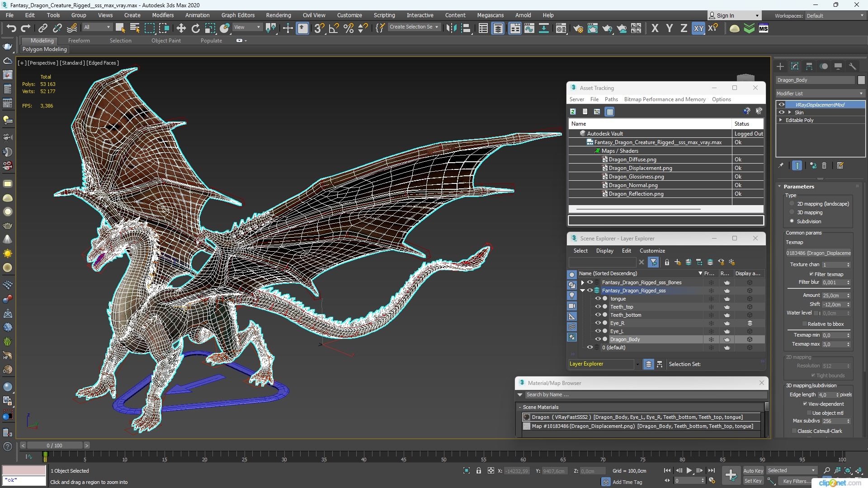Activate the Select and Rotate tool
The height and width of the screenshot is (488, 868).
coord(195,28)
